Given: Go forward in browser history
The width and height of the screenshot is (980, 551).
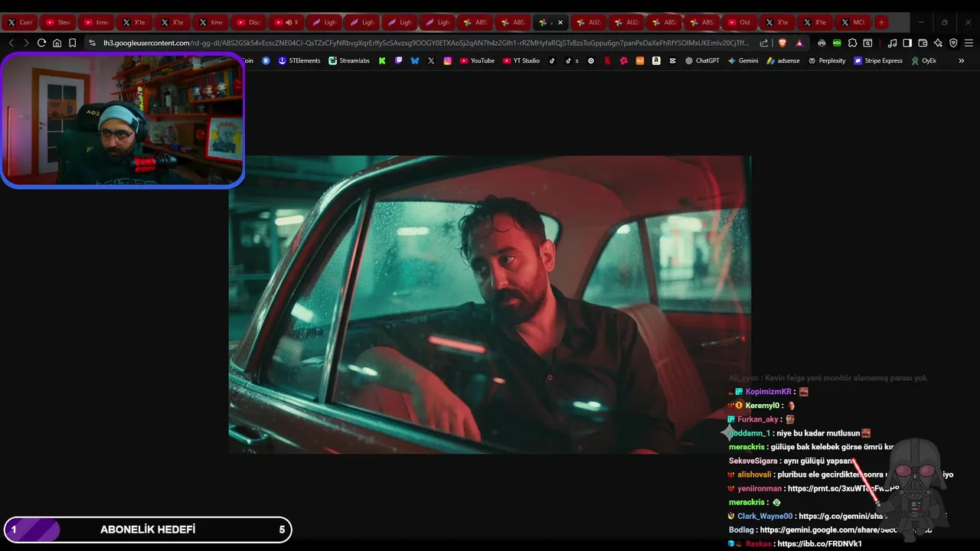Looking at the screenshot, I should click(x=26, y=43).
